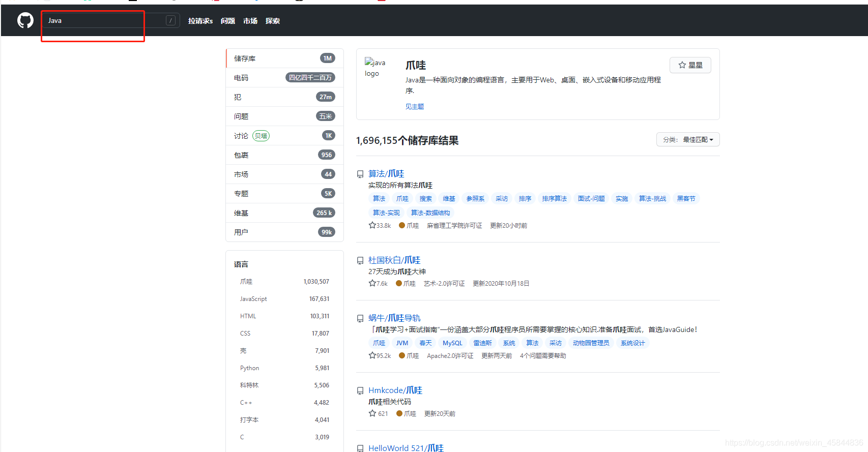The width and height of the screenshot is (868, 452).
Task: Click the repository icon beside 算法/爪哇
Action: click(x=360, y=174)
